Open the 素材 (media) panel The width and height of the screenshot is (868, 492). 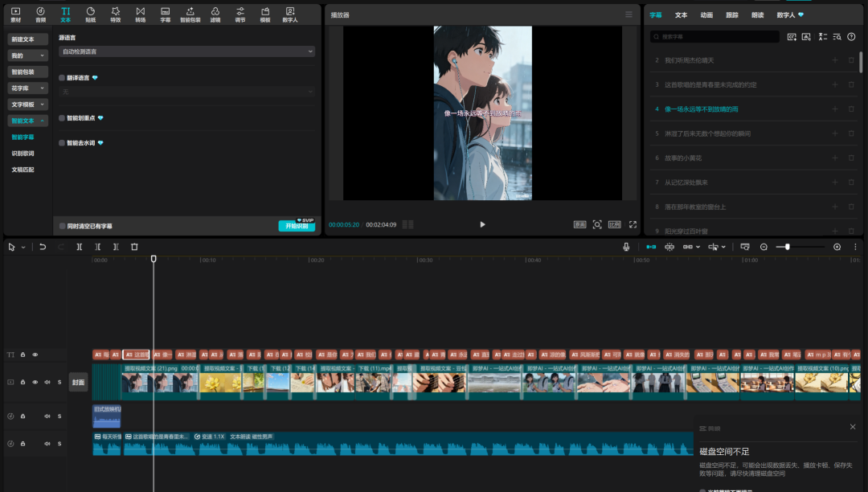point(15,14)
